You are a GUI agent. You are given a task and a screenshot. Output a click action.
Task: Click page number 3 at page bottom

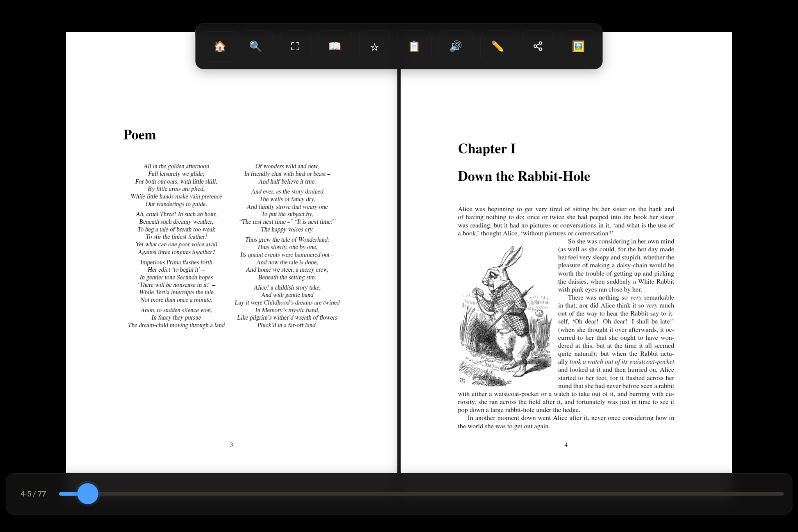231,444
